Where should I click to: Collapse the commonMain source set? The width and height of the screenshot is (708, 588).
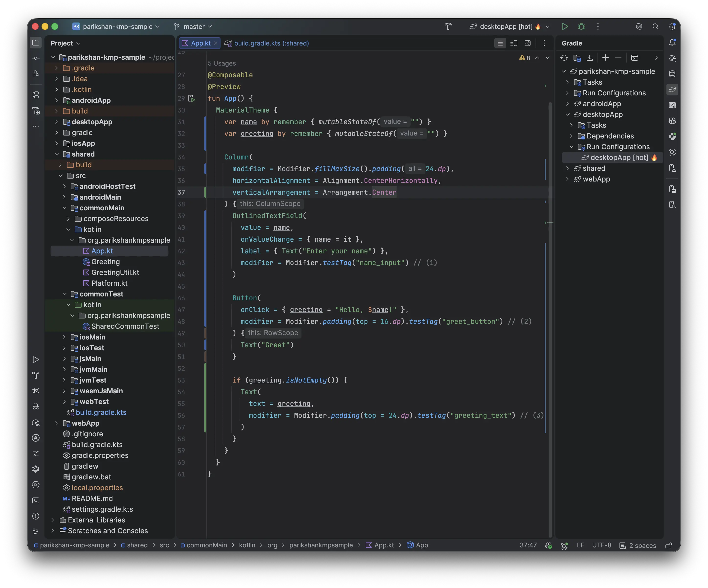click(x=64, y=208)
